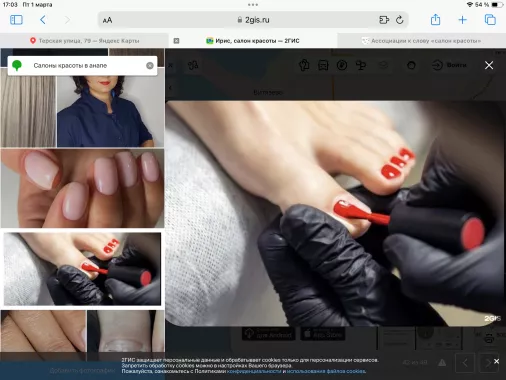
Task: Open the extensions icon in the address bar
Action: (384, 20)
